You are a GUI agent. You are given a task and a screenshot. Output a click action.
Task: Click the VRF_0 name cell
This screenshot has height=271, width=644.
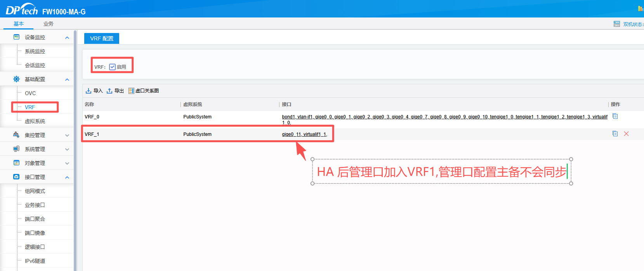(92, 117)
